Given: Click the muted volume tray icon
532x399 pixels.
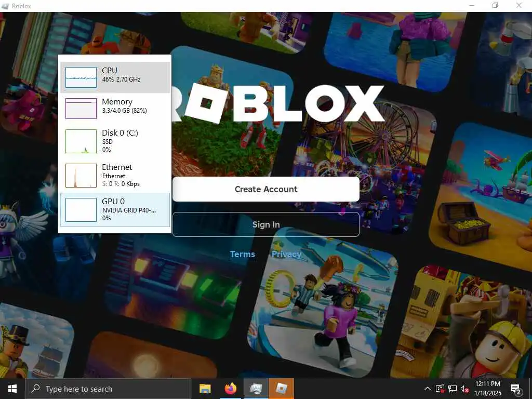Looking at the screenshot, I should [x=465, y=389].
